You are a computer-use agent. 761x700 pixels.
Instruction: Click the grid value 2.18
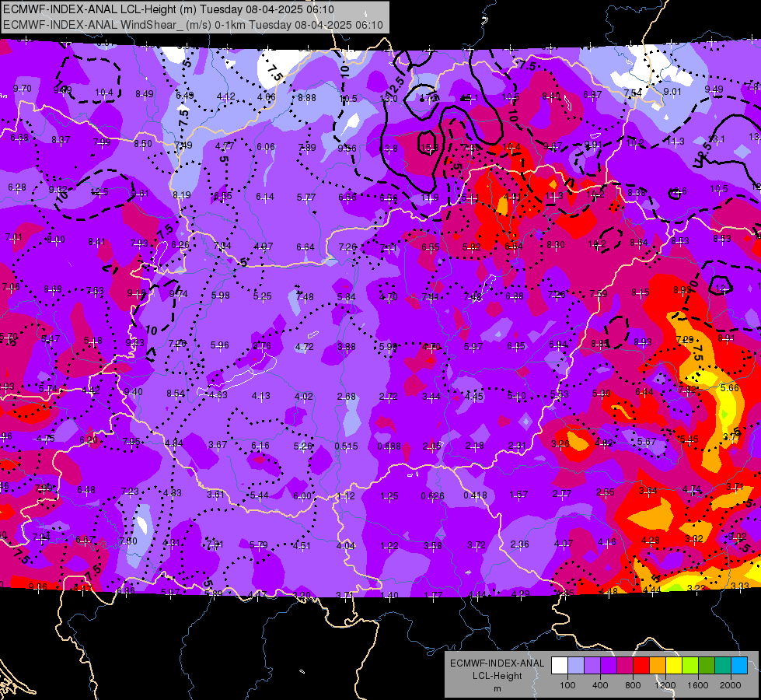(474, 446)
